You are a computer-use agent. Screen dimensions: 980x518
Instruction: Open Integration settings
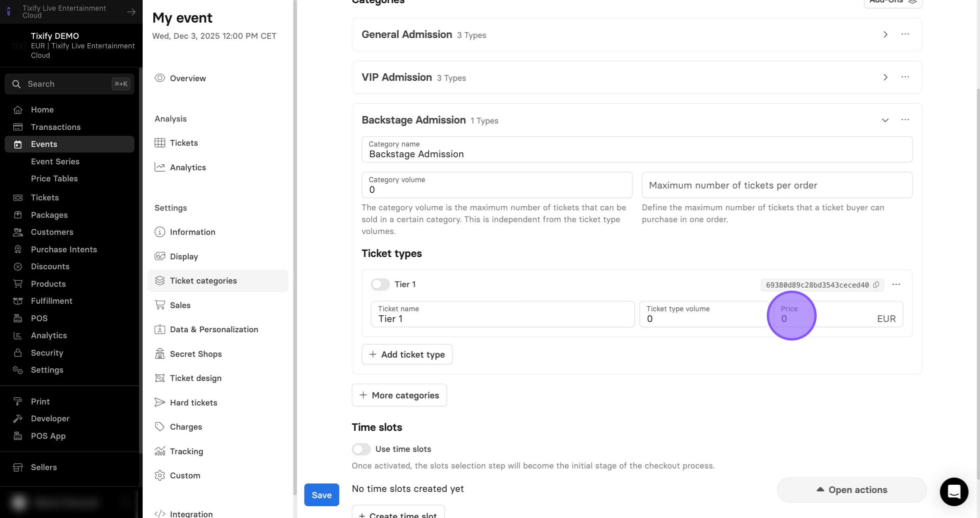pyautogui.click(x=218, y=513)
